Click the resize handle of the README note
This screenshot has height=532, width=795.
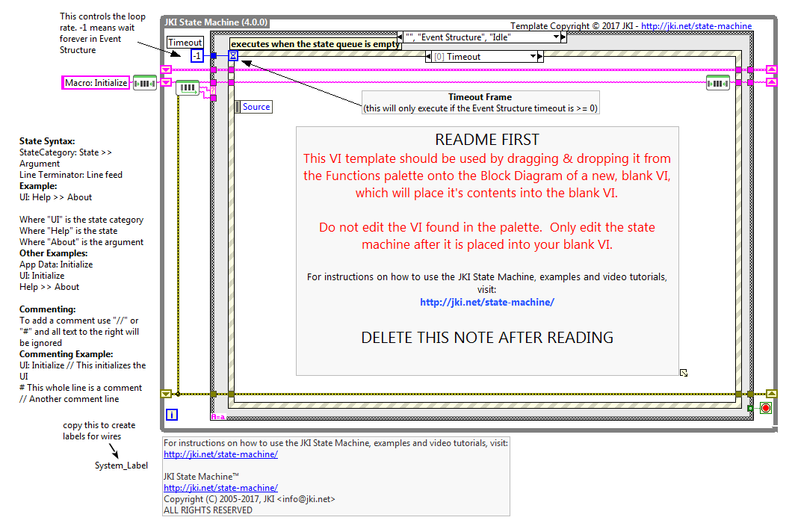(x=684, y=373)
